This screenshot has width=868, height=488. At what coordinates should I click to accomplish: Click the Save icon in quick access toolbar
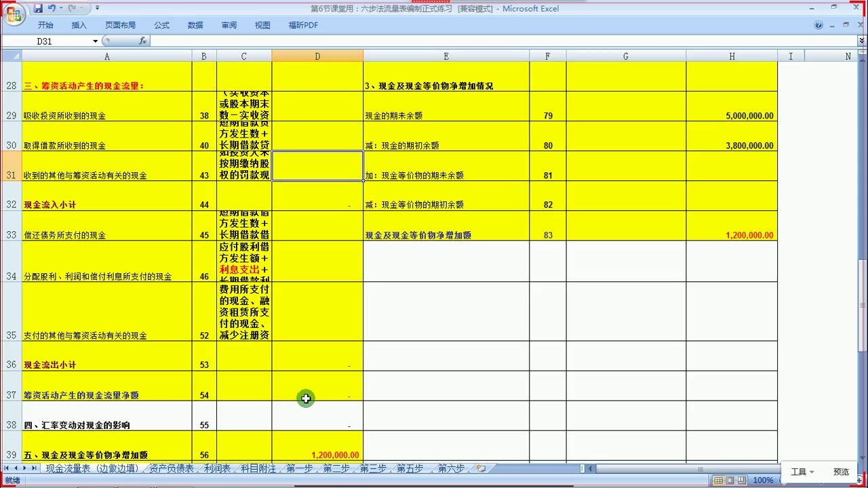[x=38, y=8]
